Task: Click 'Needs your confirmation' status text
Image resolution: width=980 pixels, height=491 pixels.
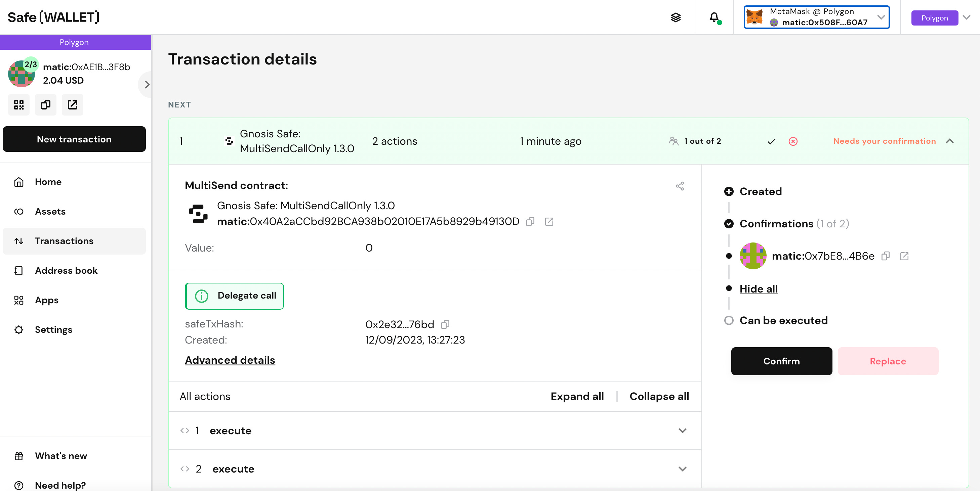Action: pyautogui.click(x=884, y=141)
